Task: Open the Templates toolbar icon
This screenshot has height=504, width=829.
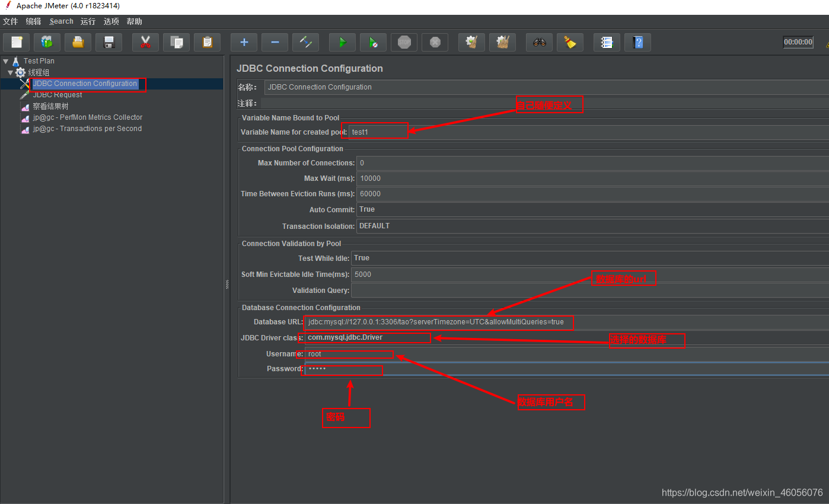Action: 47,42
